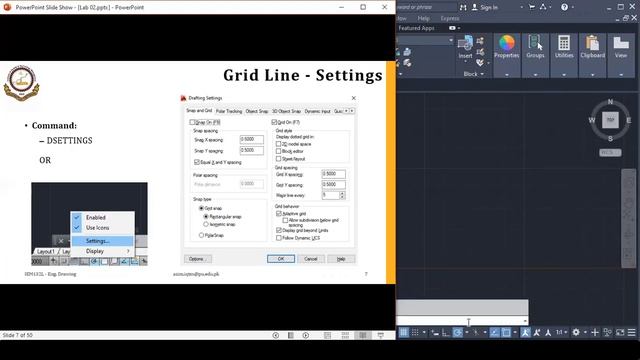
Task: Click the E east label on ViewCube compass
Action: point(629,120)
